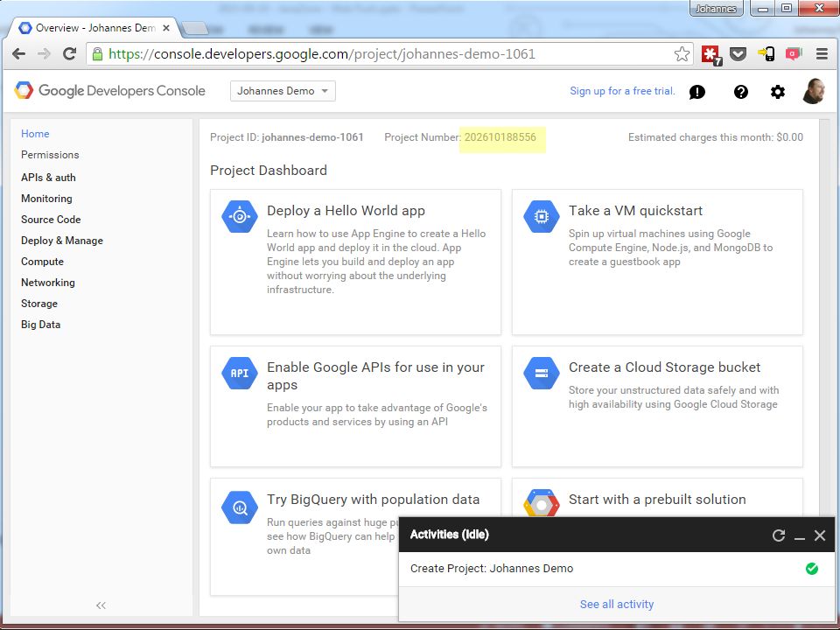
Task: Reload the page with the refresh icon
Action: click(x=69, y=53)
